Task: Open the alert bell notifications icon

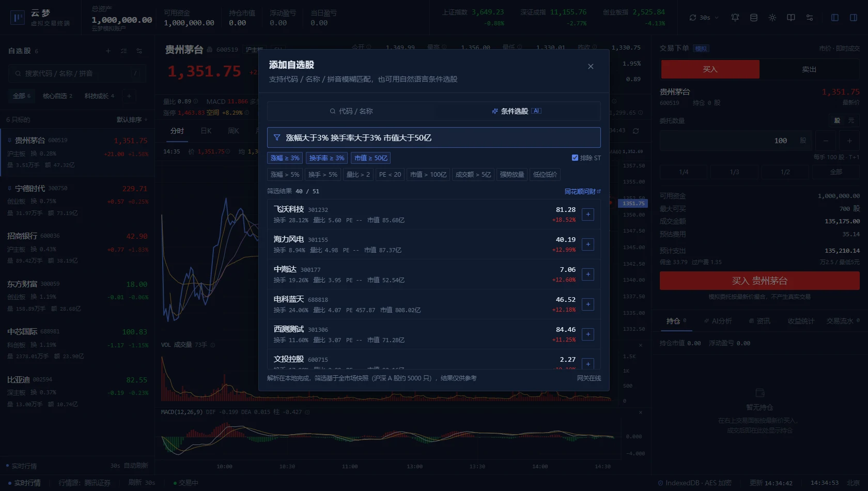Action: coord(735,18)
